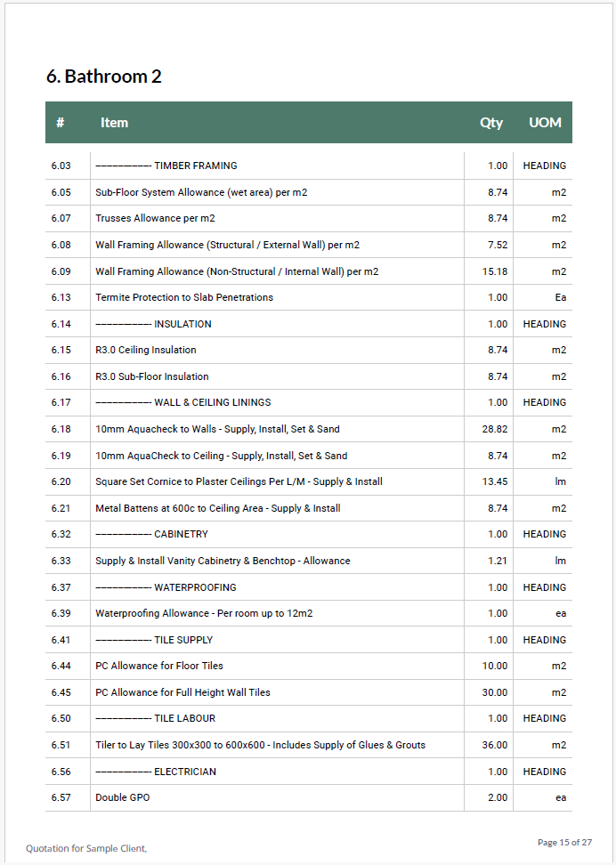This screenshot has height=865, width=616.
Task: Click 'lm' unit in Square Set Cornice row
Action: click(x=561, y=481)
